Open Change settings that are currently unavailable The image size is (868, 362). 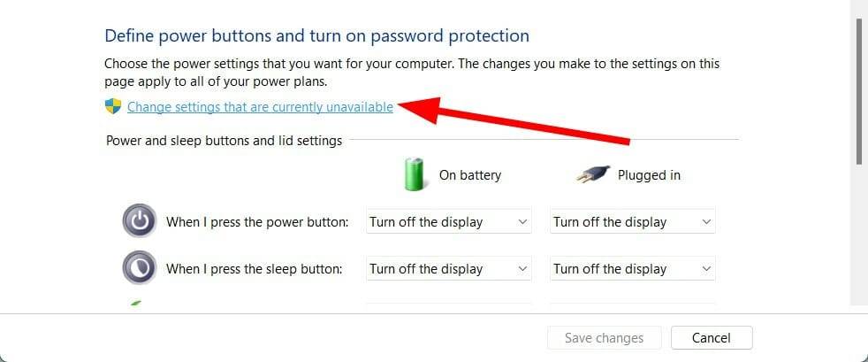pyautogui.click(x=260, y=107)
